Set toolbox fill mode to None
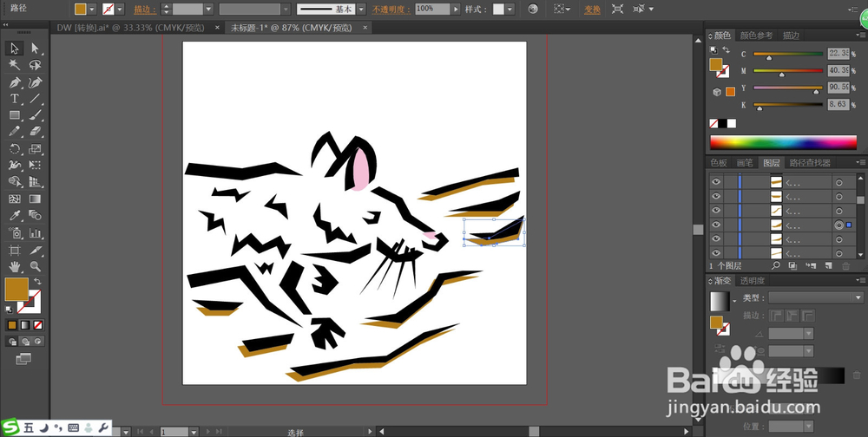Viewport: 868px width, 437px height. click(37, 325)
